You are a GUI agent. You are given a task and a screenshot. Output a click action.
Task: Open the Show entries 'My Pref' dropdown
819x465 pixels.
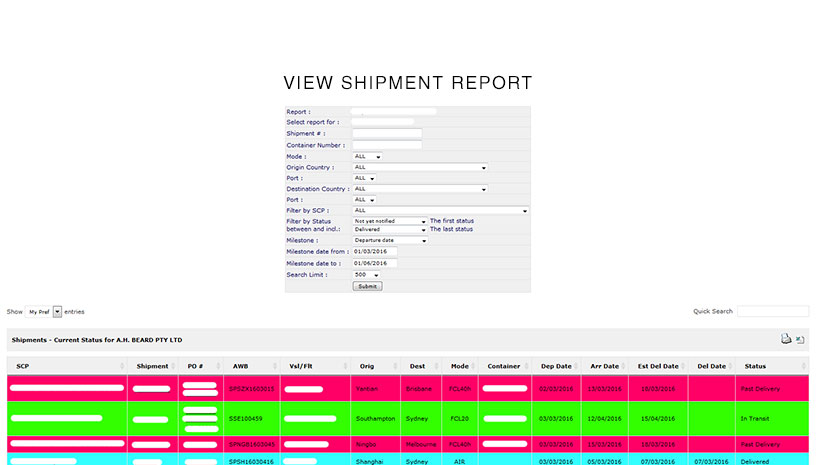(x=44, y=312)
